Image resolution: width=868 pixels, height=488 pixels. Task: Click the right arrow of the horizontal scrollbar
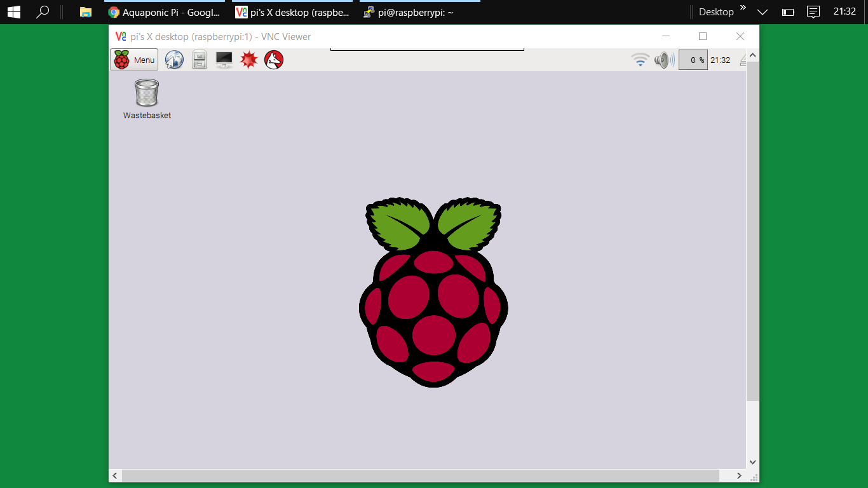pos(738,475)
